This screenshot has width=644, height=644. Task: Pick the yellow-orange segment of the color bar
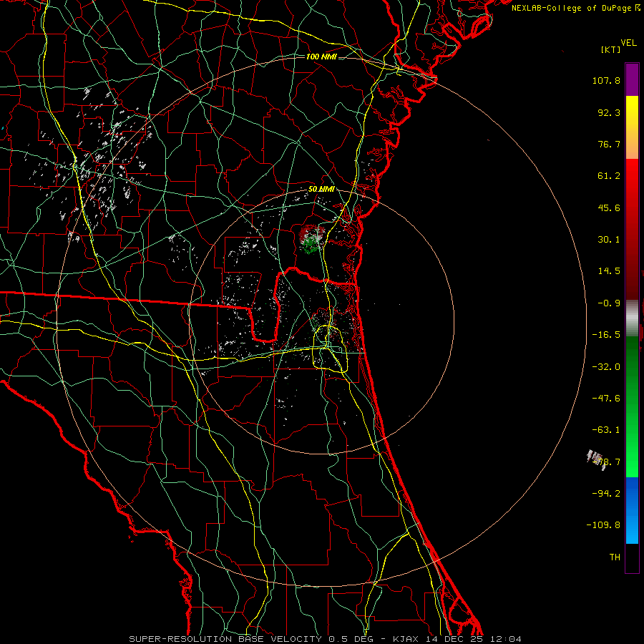(632, 127)
